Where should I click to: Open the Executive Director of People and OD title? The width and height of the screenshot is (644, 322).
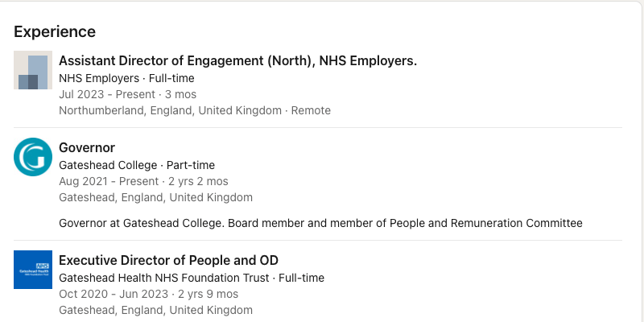tap(169, 260)
